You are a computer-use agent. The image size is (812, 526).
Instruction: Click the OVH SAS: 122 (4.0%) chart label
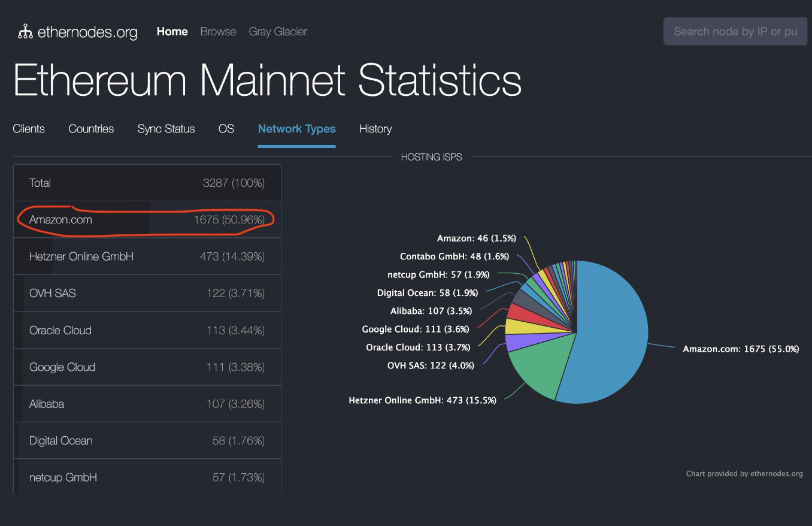click(431, 365)
